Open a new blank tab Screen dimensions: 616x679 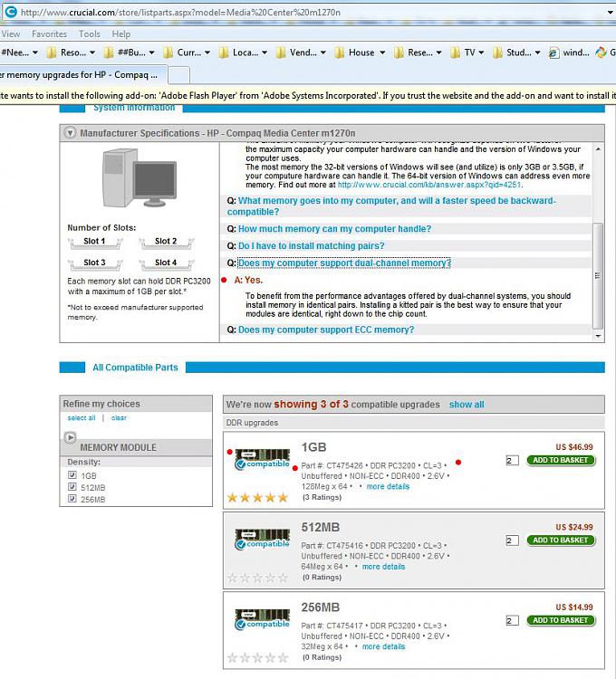point(178,75)
